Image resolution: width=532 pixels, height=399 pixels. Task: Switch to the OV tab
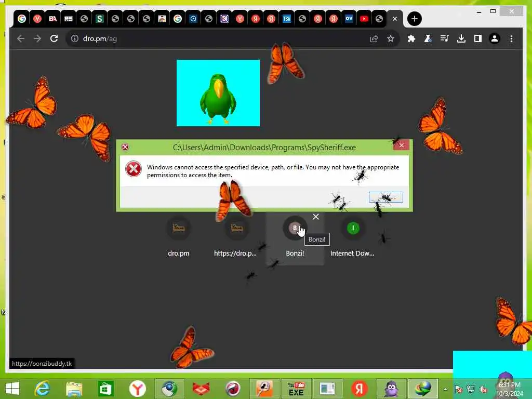tap(349, 19)
